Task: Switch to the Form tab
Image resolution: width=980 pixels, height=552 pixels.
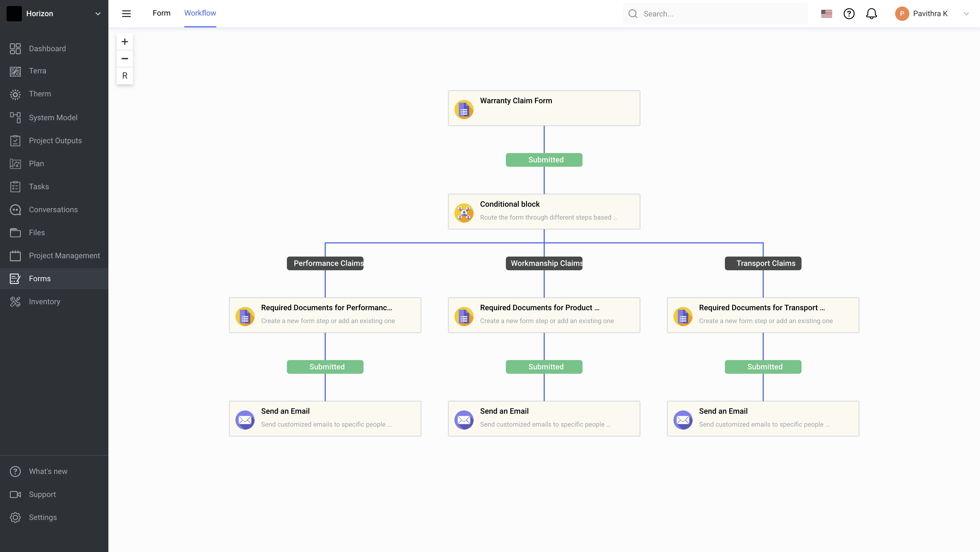Action: [x=161, y=13]
